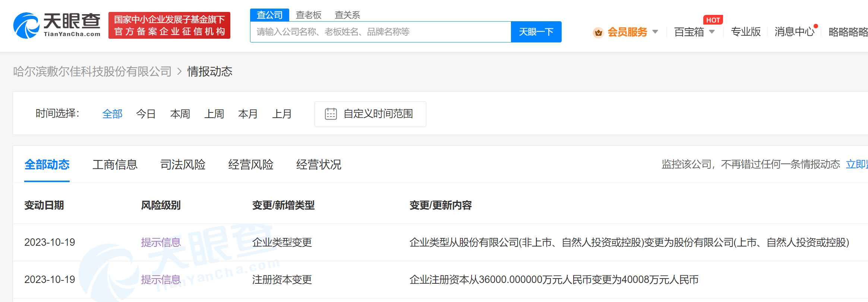
Task: Open the 自定义时间范围 date picker
Action: click(378, 114)
